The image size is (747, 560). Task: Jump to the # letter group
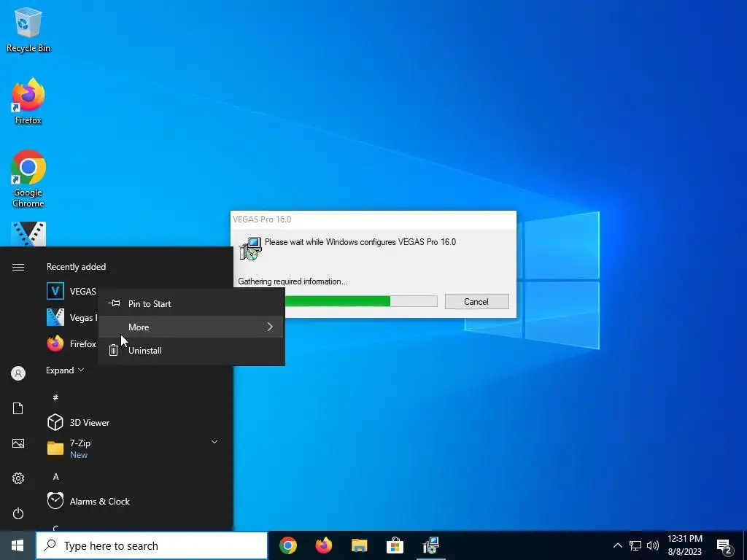coord(55,397)
